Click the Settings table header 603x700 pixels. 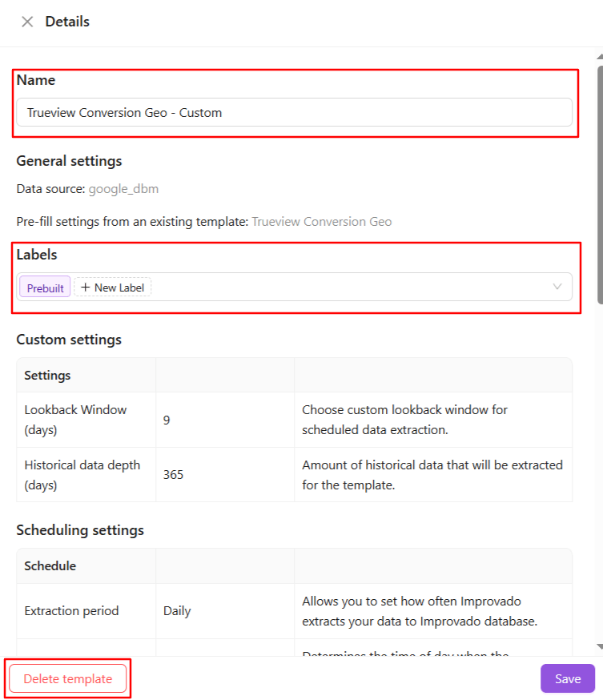[x=47, y=376]
